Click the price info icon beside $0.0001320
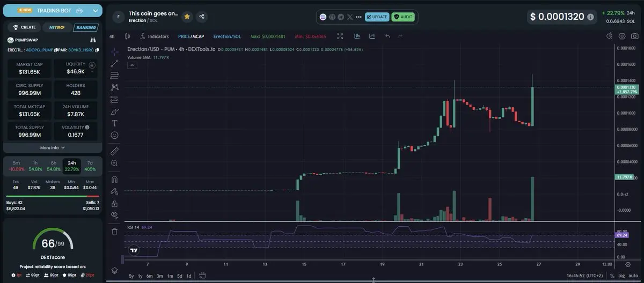This screenshot has height=283, width=644. 591,17
